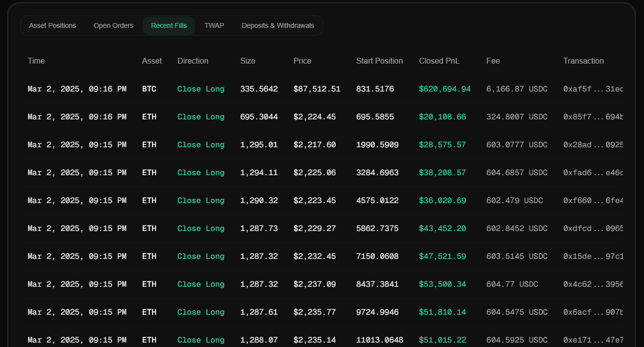Click the Closed PnL column header
The height and width of the screenshot is (347, 644).
(x=439, y=61)
